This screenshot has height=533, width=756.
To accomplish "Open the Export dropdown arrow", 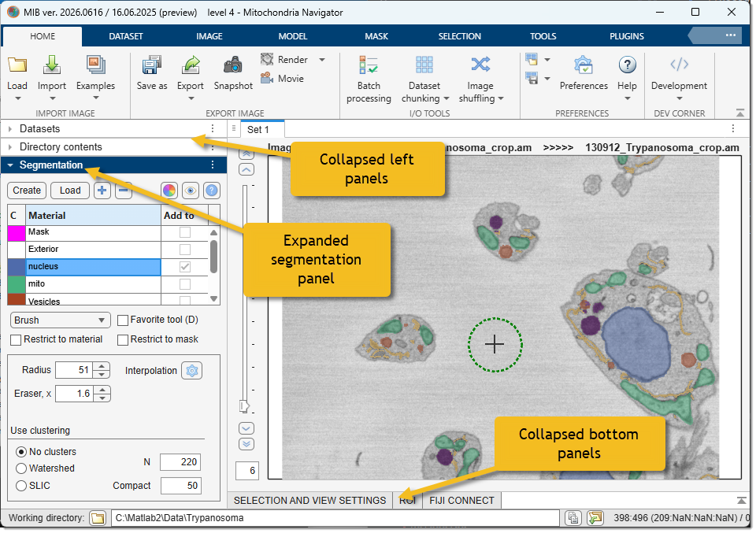I will (x=191, y=98).
